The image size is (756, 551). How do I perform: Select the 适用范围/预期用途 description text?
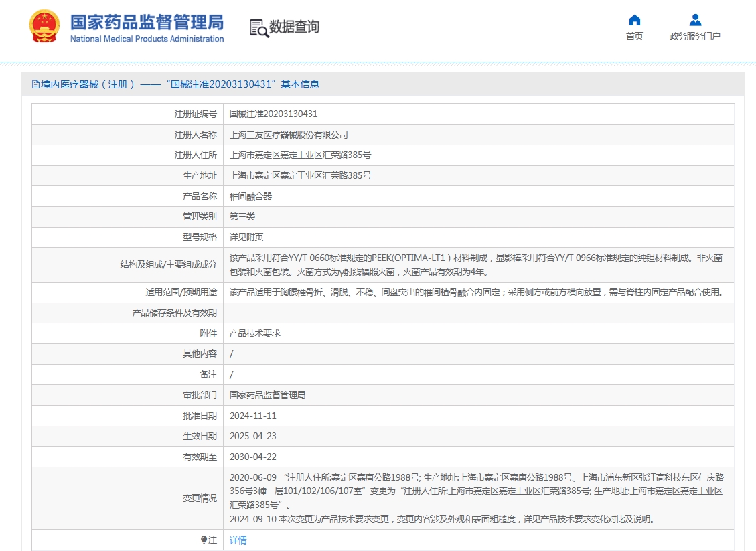tap(476, 293)
